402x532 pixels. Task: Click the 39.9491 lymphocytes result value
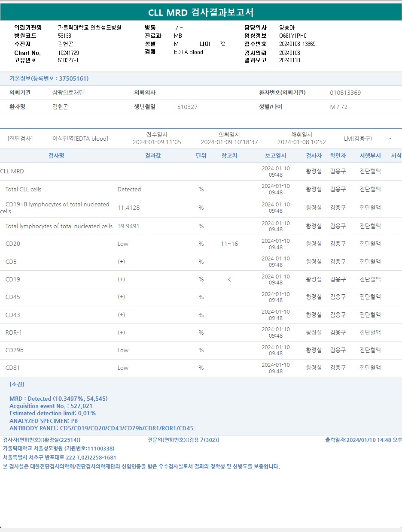(x=128, y=226)
